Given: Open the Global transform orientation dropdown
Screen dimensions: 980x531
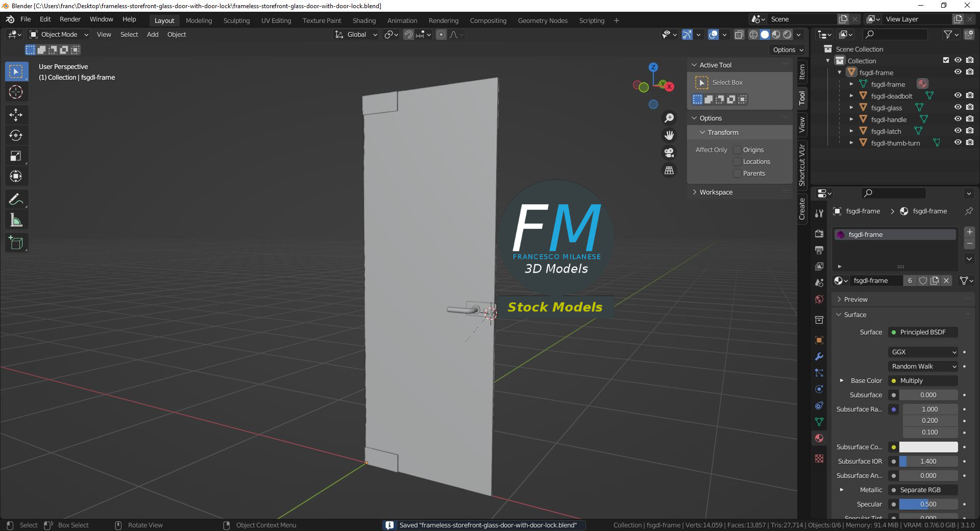Looking at the screenshot, I should point(356,34).
